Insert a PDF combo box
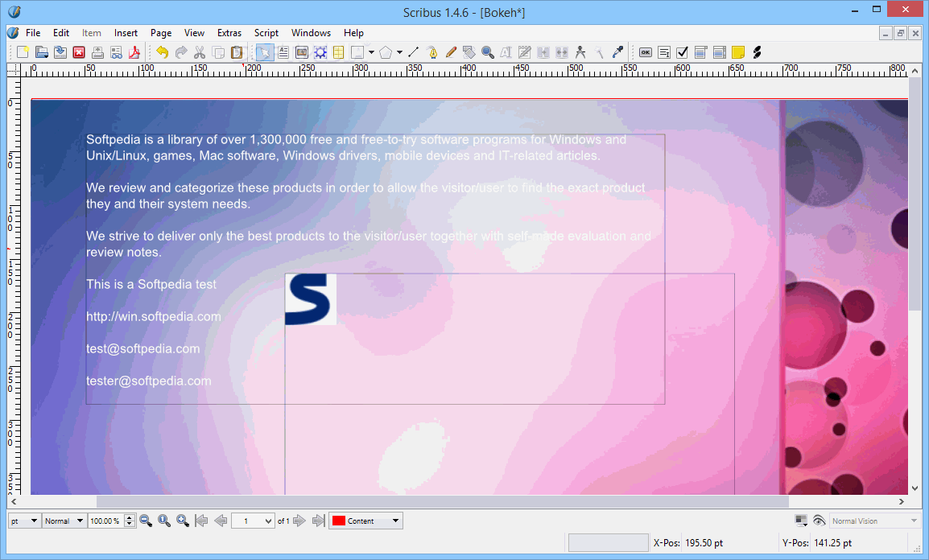Screen dimensions: 929x560 point(701,52)
